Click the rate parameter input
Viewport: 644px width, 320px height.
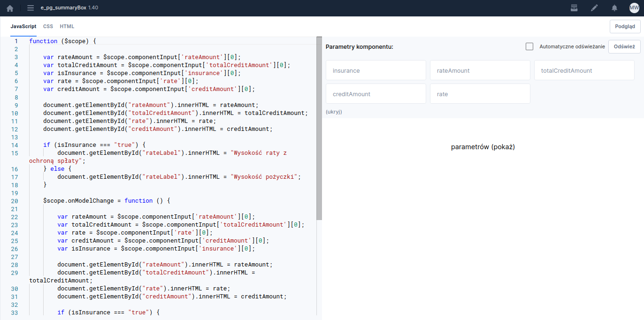coord(480,94)
